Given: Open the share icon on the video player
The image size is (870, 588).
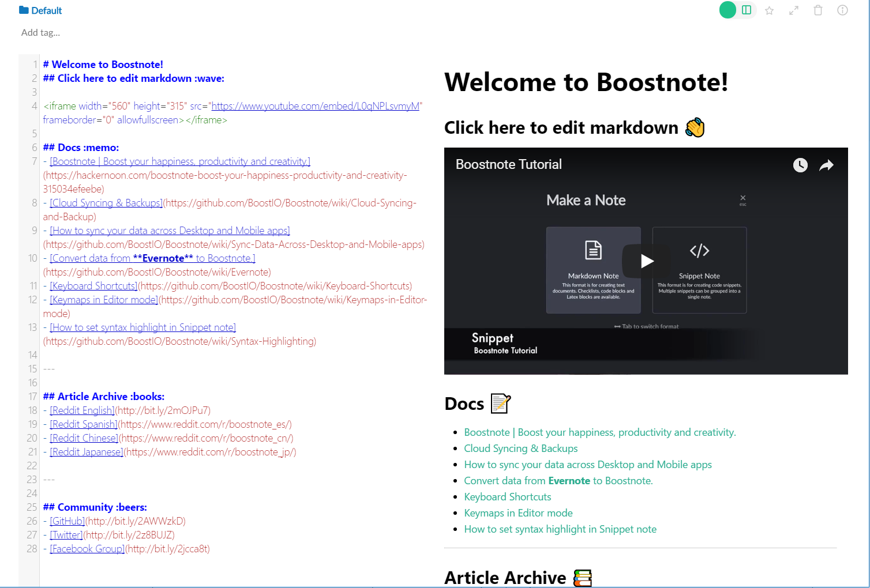Looking at the screenshot, I should tap(826, 165).
